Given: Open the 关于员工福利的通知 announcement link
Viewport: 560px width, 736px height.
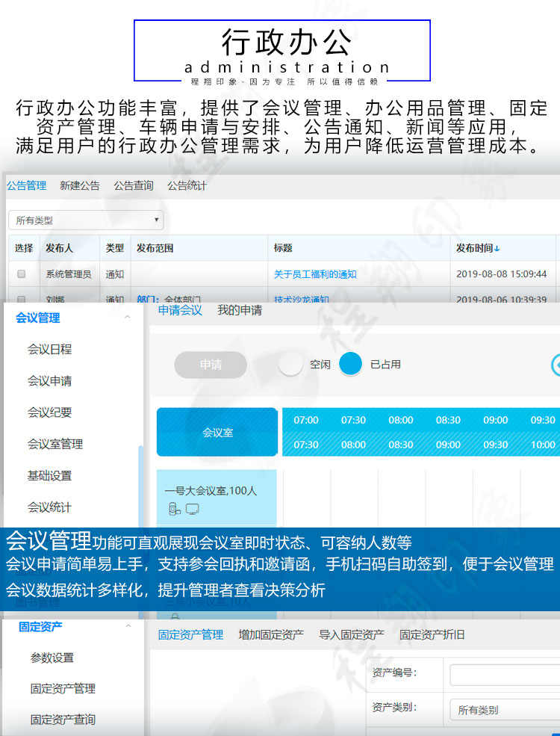Looking at the screenshot, I should pos(315,274).
